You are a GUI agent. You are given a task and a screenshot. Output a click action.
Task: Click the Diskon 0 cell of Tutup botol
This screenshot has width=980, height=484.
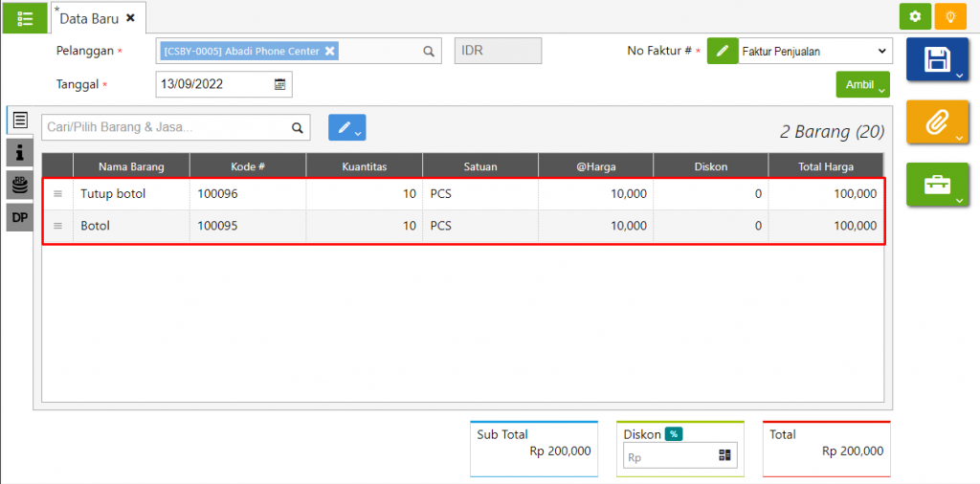(711, 194)
